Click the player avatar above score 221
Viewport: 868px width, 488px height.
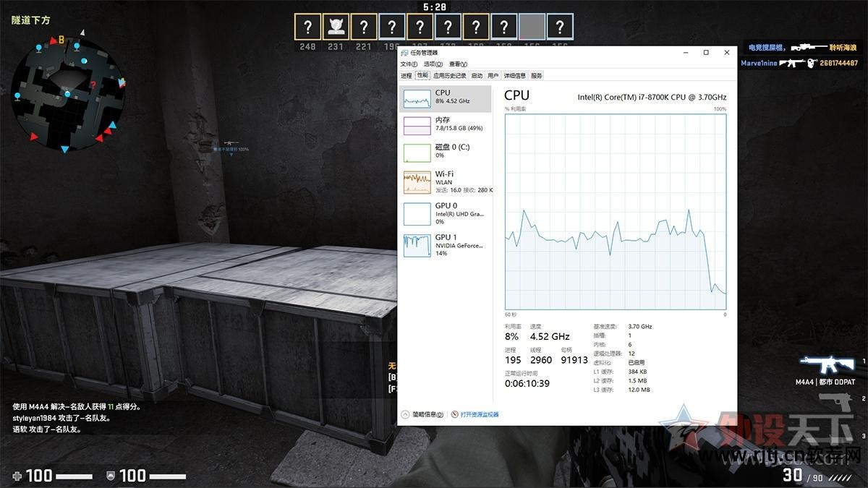pos(364,27)
